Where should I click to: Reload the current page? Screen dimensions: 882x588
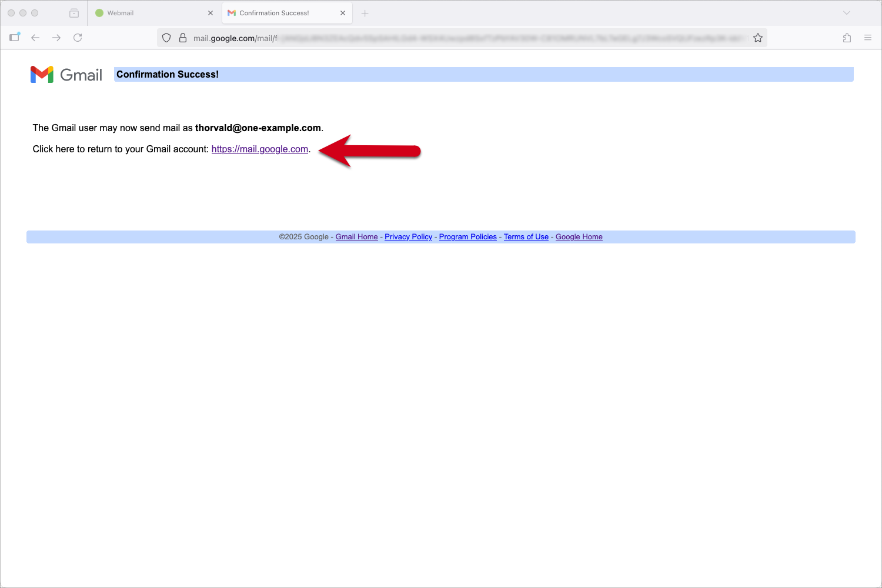(x=78, y=37)
